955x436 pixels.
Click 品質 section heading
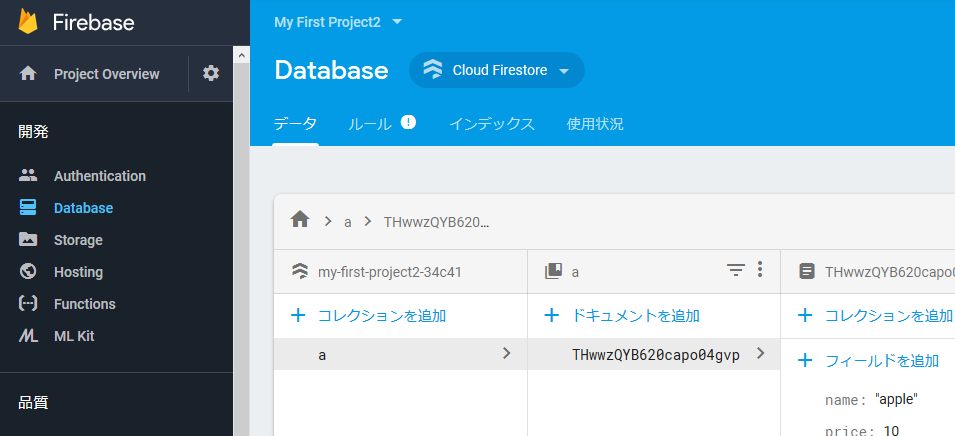(33, 402)
